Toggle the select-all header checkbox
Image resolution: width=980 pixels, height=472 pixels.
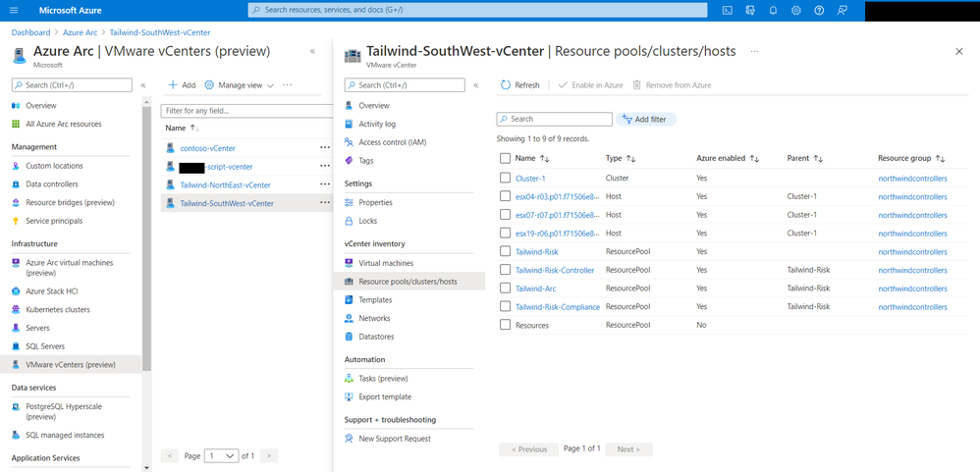click(x=505, y=159)
